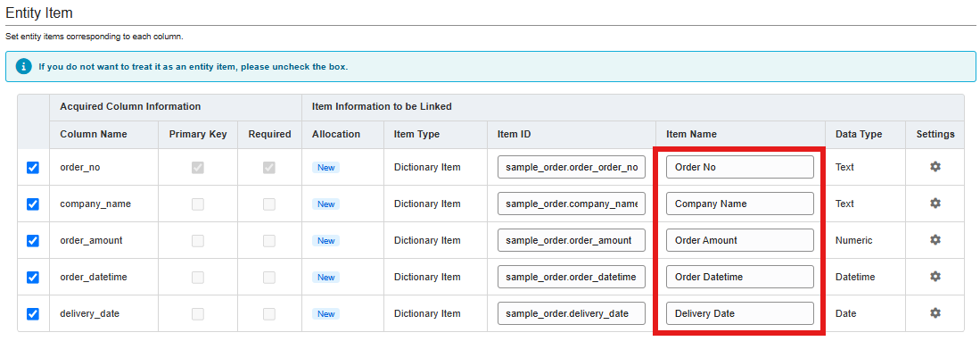This screenshot has height=341, width=980.
Task: Uncheck the delivery_date entity item checkbox
Action: point(33,313)
